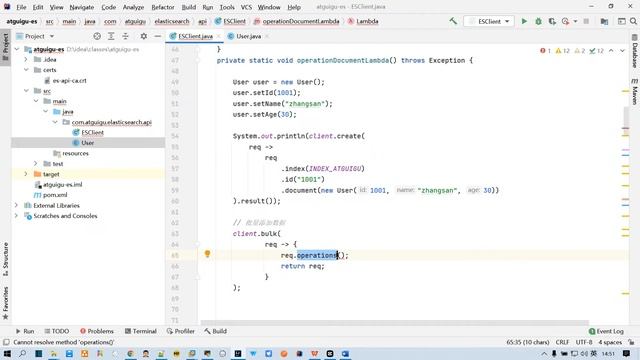Go to previous highlighted problem arrow
The width and height of the screenshot is (640, 360).
pos(611,51)
